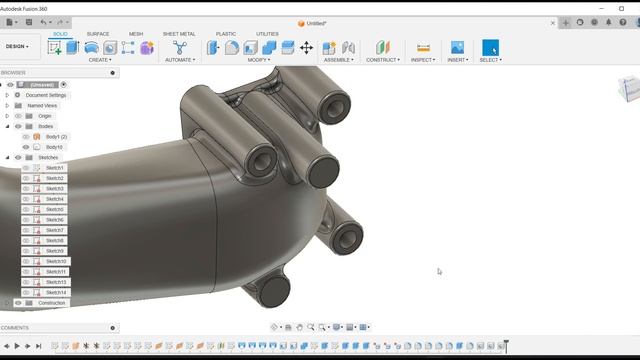Toggle visibility of Sketch10
This screenshot has height=360, width=640.
tap(26, 261)
